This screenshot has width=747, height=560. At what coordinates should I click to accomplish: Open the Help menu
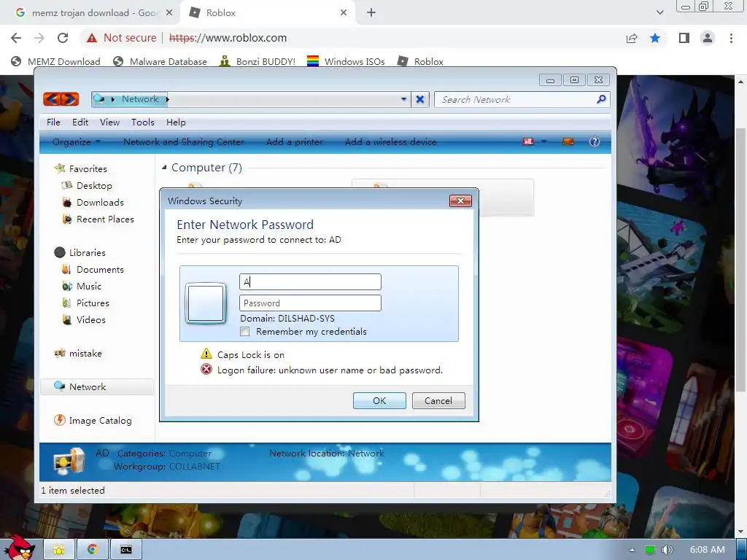point(176,122)
